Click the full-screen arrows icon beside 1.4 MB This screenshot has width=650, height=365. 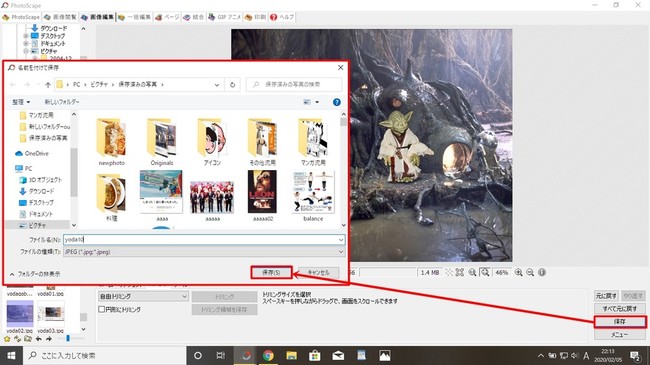tap(460, 273)
